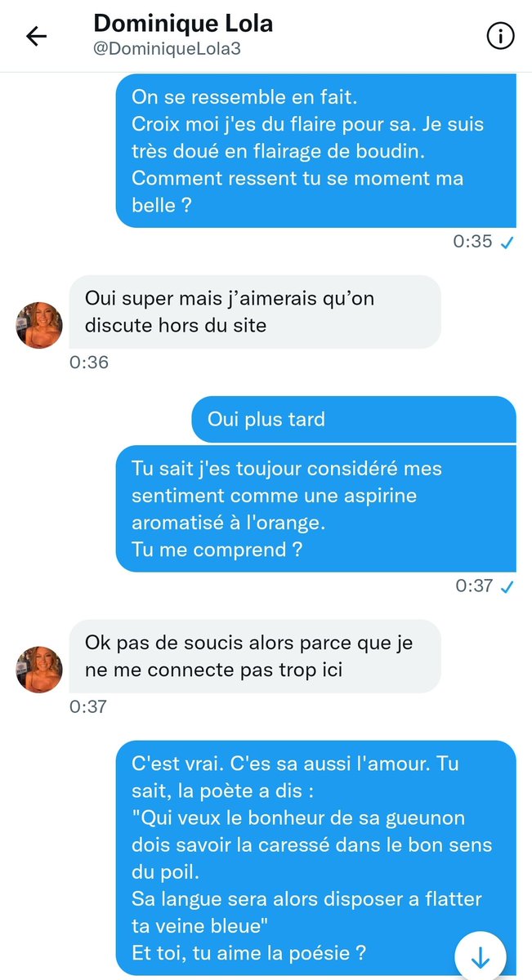532x980 pixels.
Task: Select the 'Oui super mais j'aimerais' received message
Action: tap(255, 312)
